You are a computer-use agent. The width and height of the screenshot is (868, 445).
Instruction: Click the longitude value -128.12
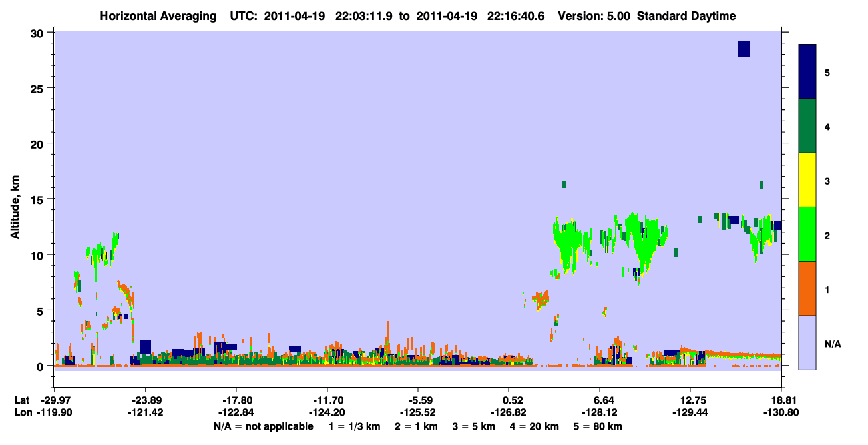click(600, 412)
